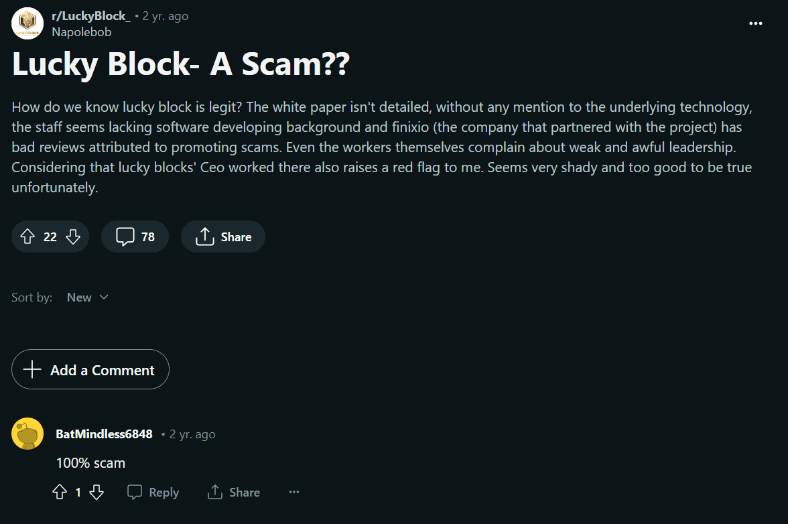Click the comment's '2 yr. ago' timestamp
This screenshot has width=788, height=524.
tap(192, 434)
